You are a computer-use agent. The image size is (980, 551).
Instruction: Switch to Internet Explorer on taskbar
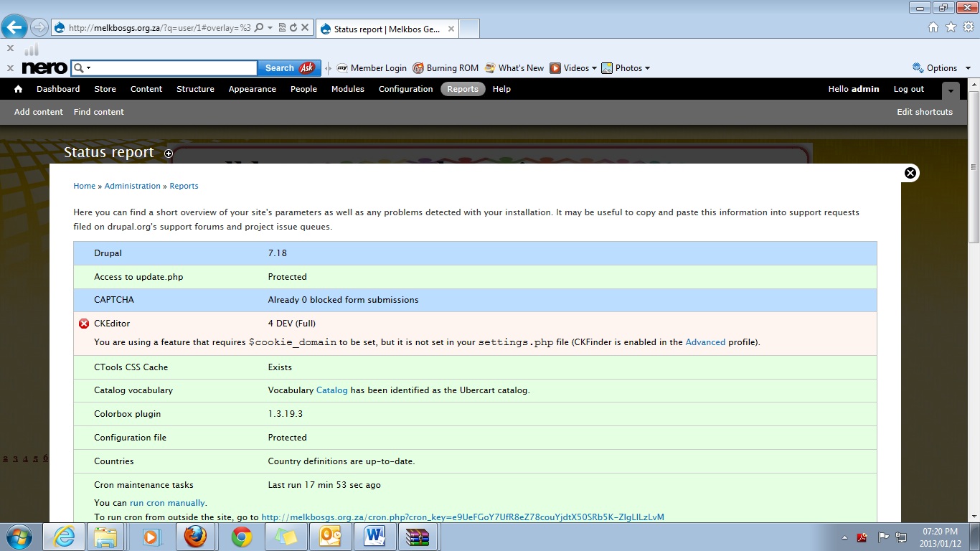coord(64,537)
